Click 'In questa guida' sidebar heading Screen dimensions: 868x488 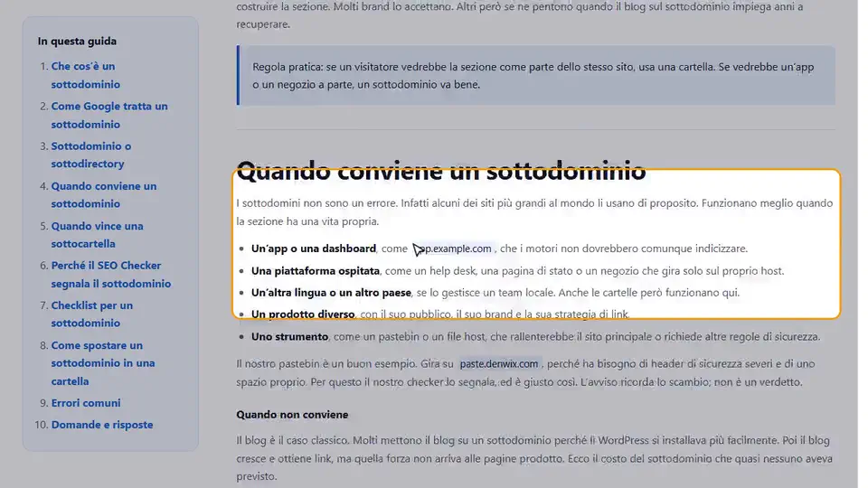point(77,41)
